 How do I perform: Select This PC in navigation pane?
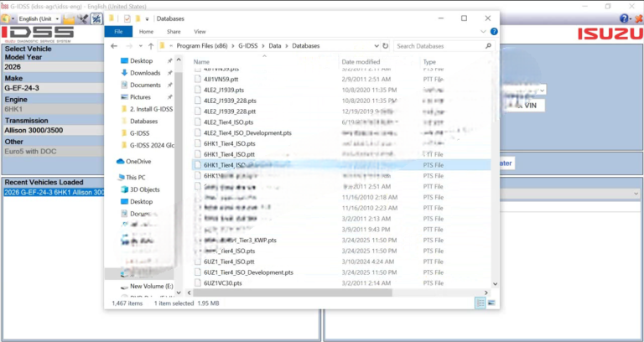136,178
